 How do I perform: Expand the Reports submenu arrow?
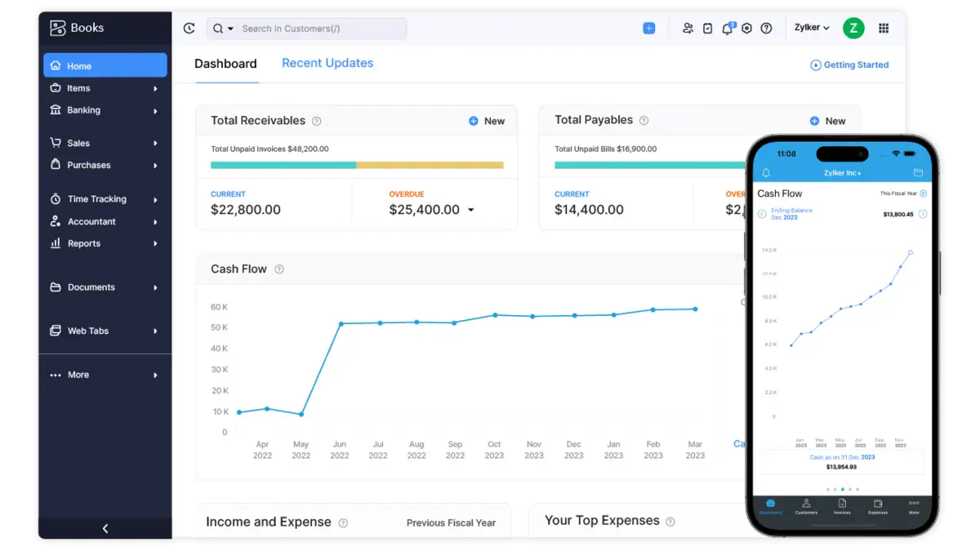155,243
